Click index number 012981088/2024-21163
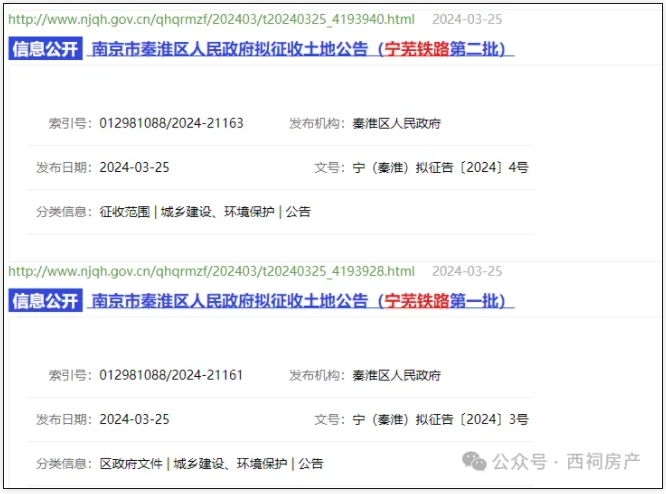The height and width of the screenshot is (494, 666). coord(171,124)
